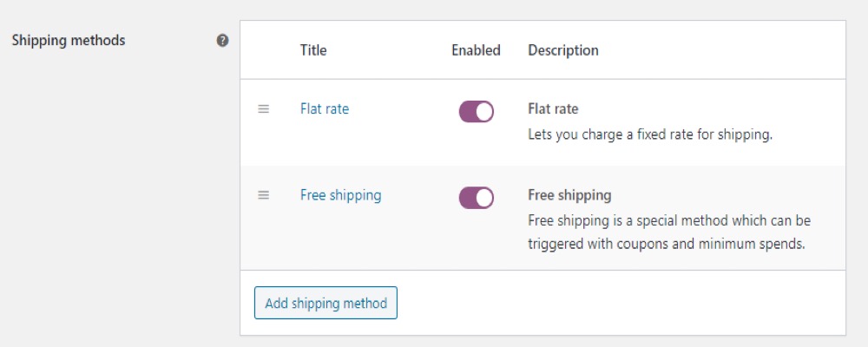This screenshot has height=347, width=868.
Task: Click the Title column header
Action: point(313,50)
